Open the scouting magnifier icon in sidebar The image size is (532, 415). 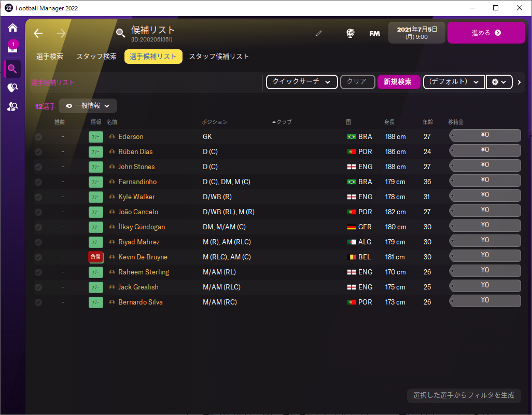[12, 69]
